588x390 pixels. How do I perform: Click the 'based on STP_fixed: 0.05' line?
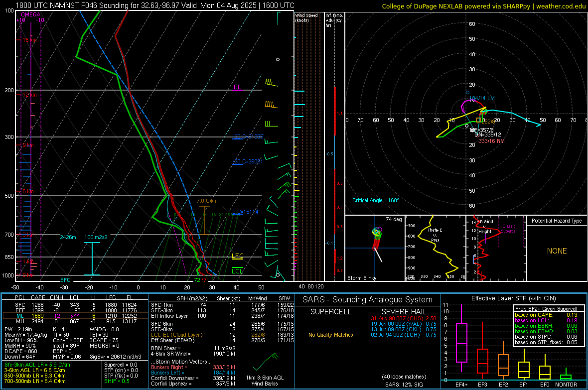546,342
